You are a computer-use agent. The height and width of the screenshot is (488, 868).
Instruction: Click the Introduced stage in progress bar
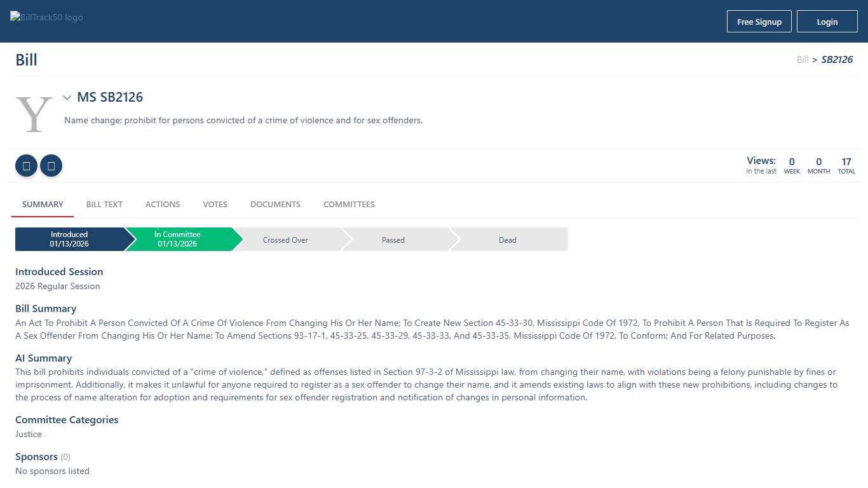69,240
